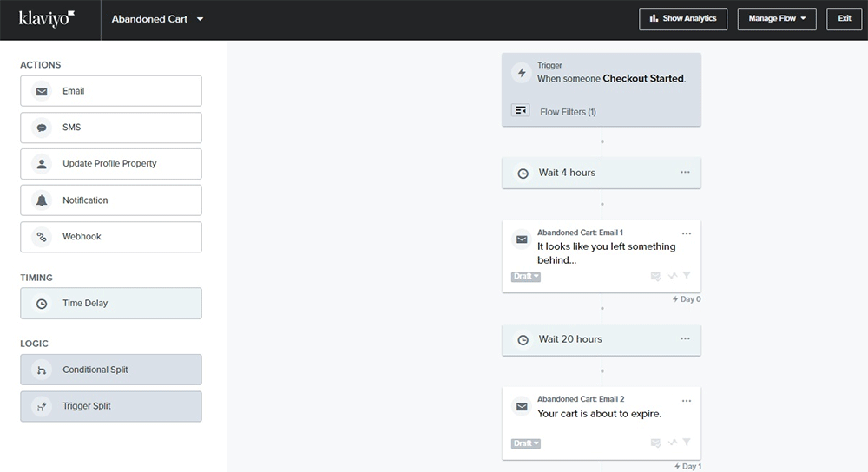Viewport: 868px width, 472px height.
Task: Select the Update Profile Property action
Action: point(111,164)
